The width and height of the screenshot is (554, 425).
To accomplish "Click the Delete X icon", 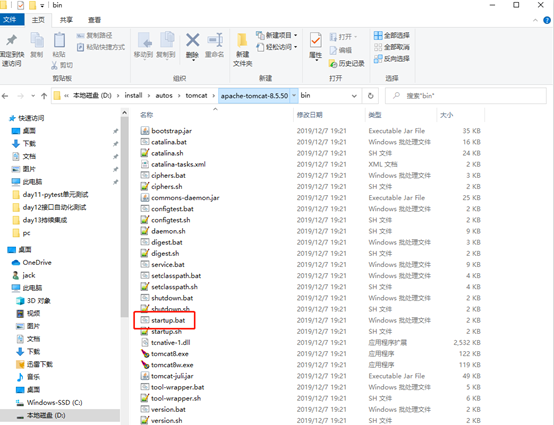I will point(193,40).
